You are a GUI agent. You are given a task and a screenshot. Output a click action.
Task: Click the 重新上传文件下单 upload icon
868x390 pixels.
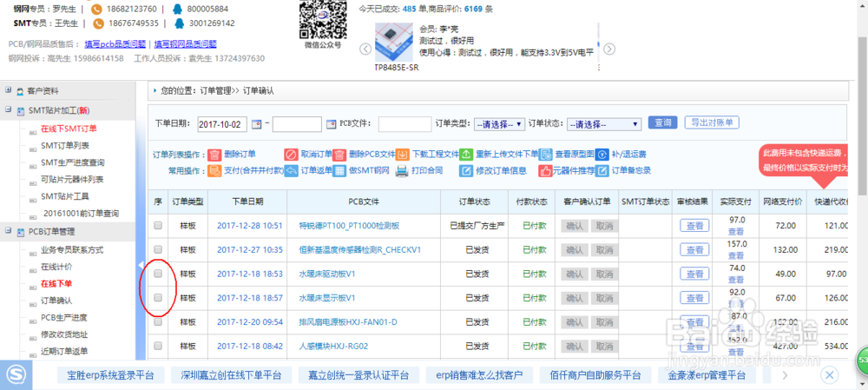tap(467, 155)
